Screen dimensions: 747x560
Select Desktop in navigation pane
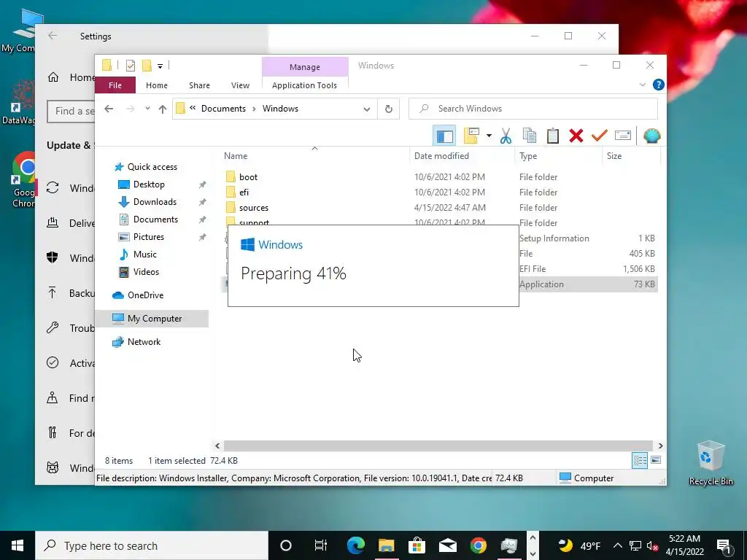click(149, 184)
